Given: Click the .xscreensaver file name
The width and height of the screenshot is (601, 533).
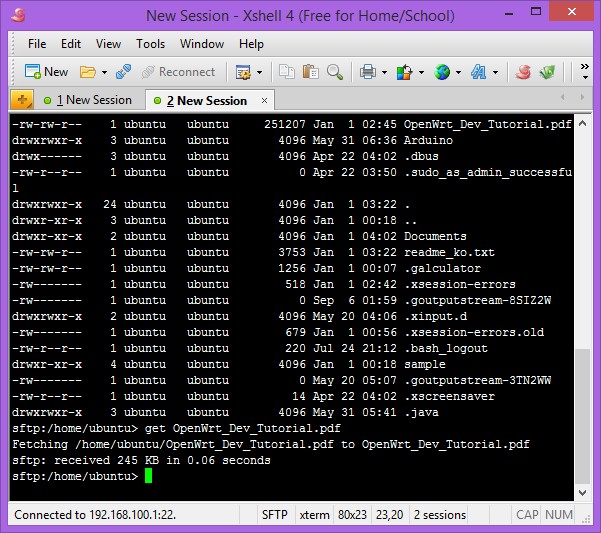Looking at the screenshot, I should click(x=449, y=396).
